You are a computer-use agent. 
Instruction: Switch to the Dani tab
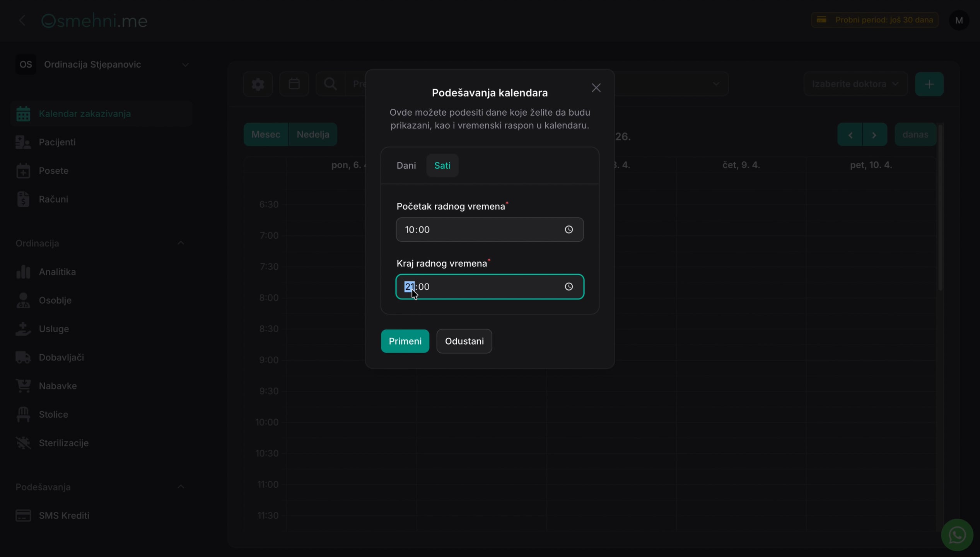(x=406, y=166)
